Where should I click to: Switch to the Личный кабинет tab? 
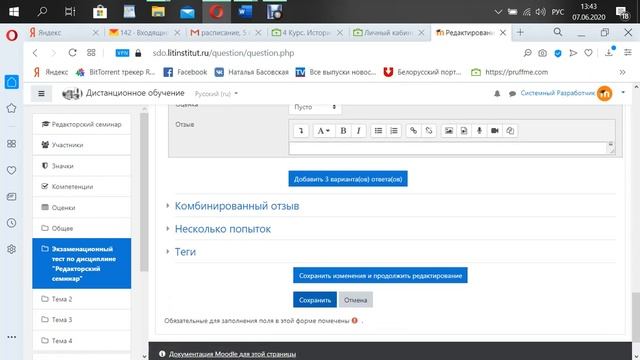pos(389,33)
